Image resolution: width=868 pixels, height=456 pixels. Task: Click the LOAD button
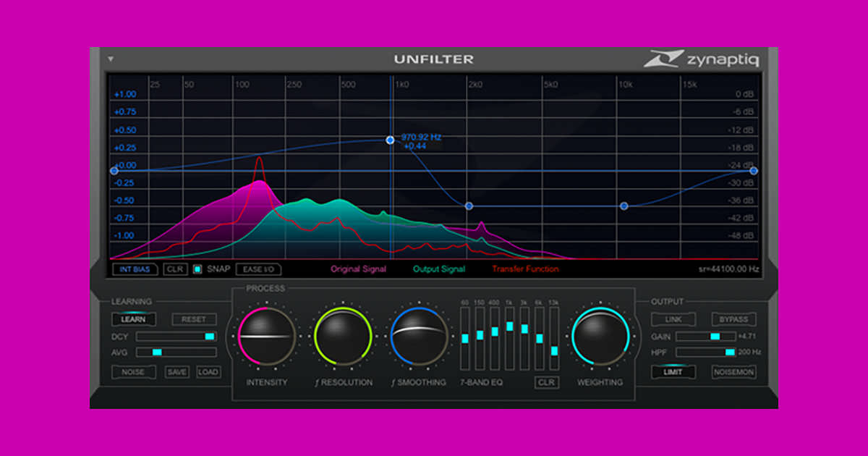pyautogui.click(x=208, y=372)
